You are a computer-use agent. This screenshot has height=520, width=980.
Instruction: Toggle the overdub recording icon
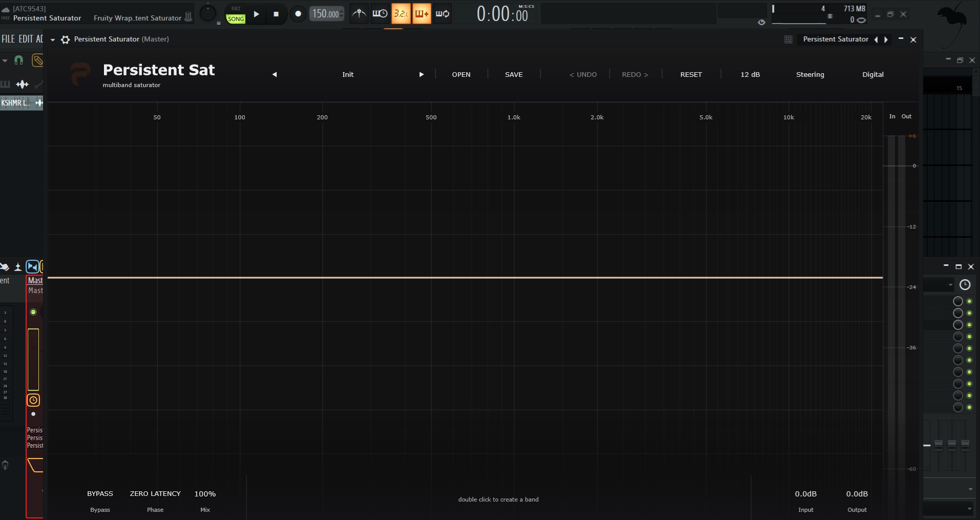422,14
